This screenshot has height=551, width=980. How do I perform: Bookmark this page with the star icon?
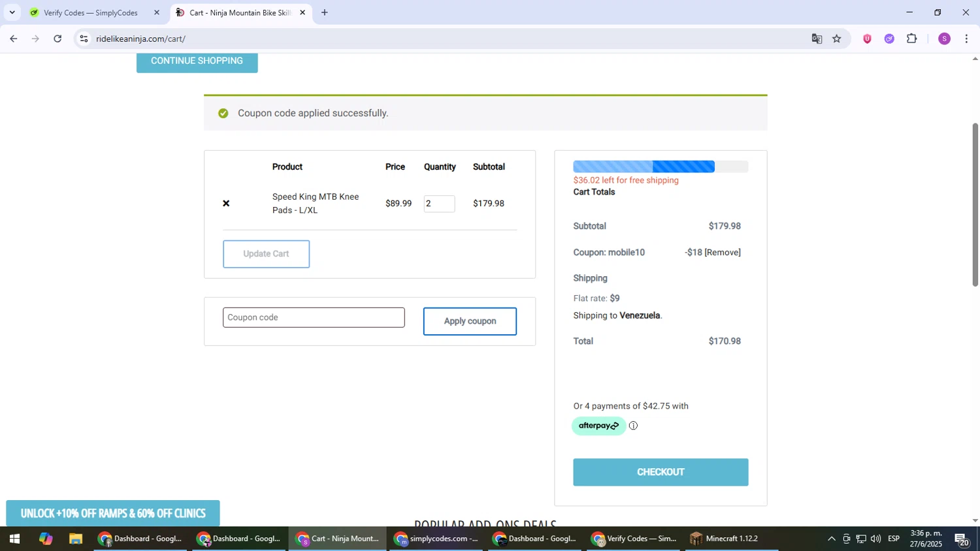pyautogui.click(x=837, y=39)
